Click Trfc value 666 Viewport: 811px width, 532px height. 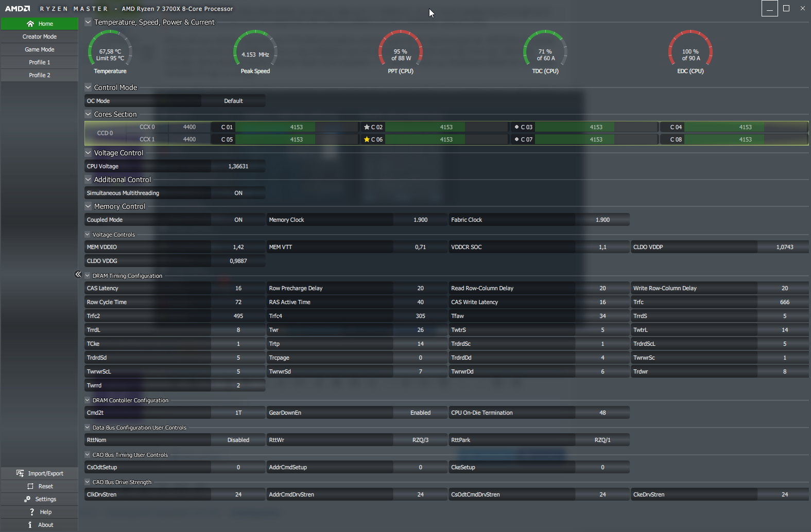pyautogui.click(x=785, y=302)
